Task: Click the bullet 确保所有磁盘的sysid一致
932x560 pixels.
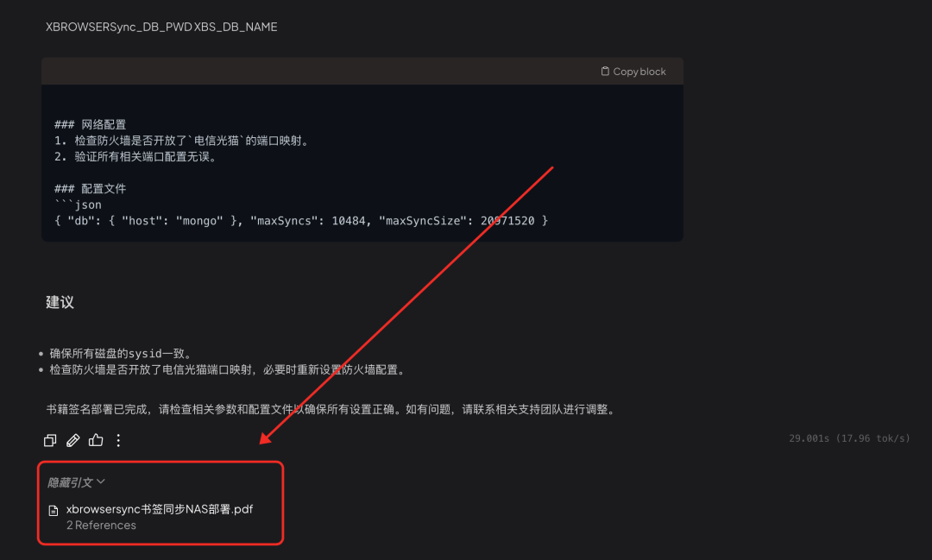Action: click(121, 354)
